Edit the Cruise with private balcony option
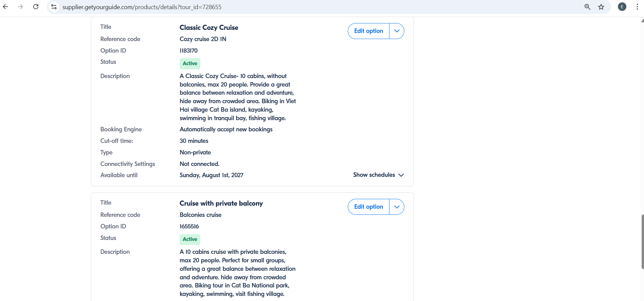The image size is (644, 301). (x=368, y=207)
